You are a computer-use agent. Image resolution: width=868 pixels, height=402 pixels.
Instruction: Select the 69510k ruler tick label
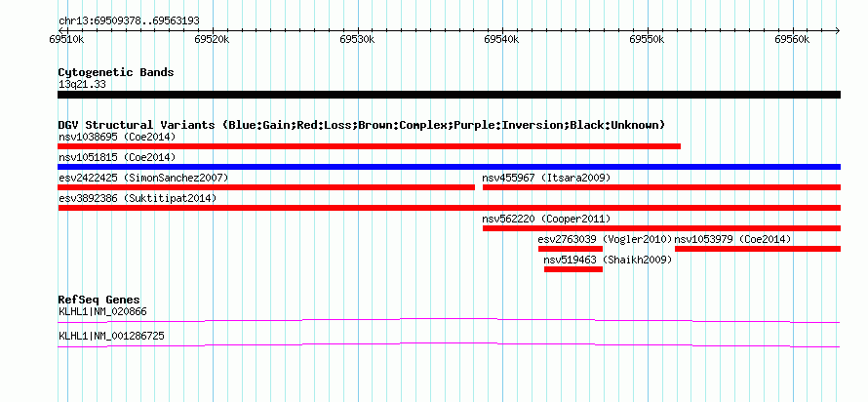pos(67,40)
